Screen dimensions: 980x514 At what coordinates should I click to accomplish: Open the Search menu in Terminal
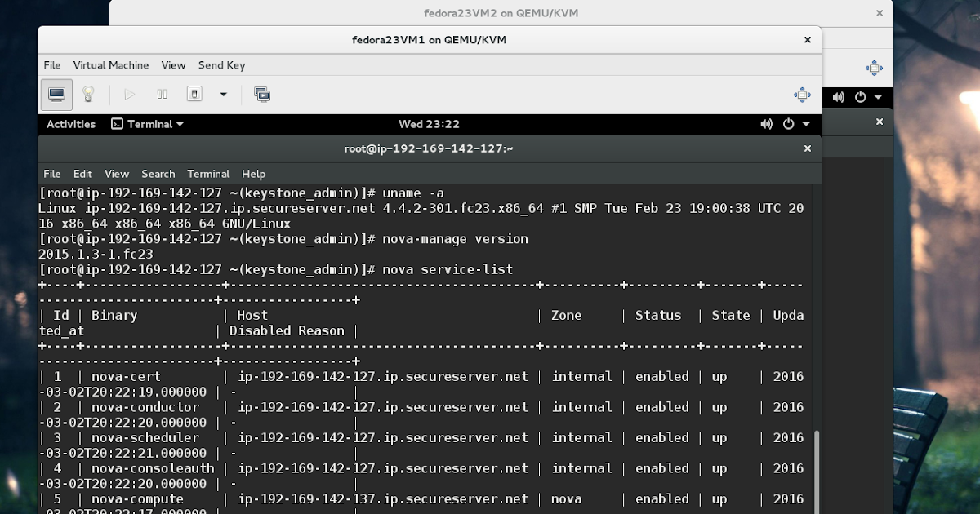(158, 173)
